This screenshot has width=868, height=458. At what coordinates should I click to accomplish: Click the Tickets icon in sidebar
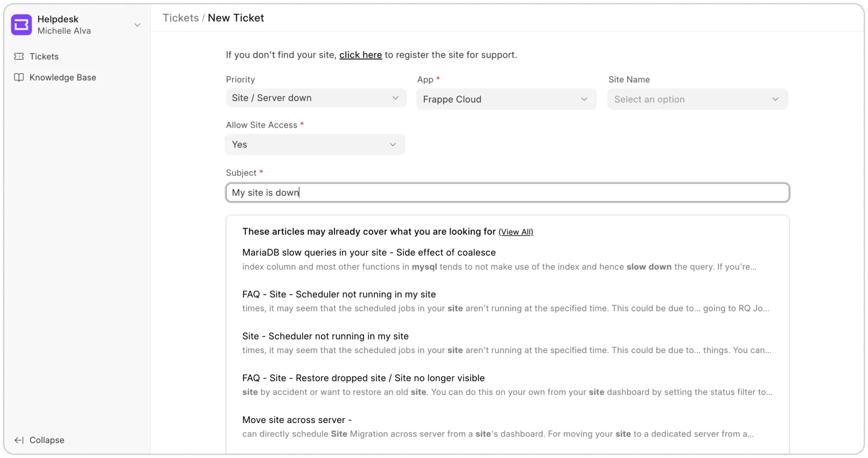[19, 57]
